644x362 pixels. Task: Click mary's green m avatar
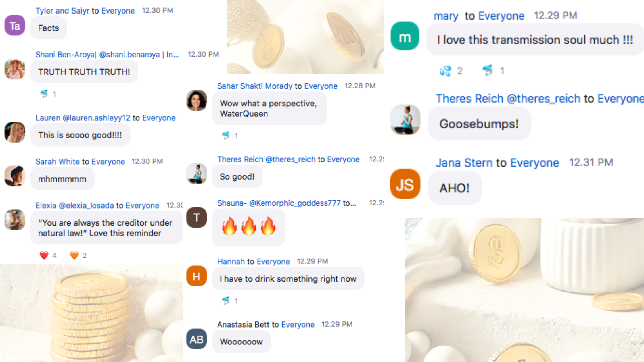405,36
